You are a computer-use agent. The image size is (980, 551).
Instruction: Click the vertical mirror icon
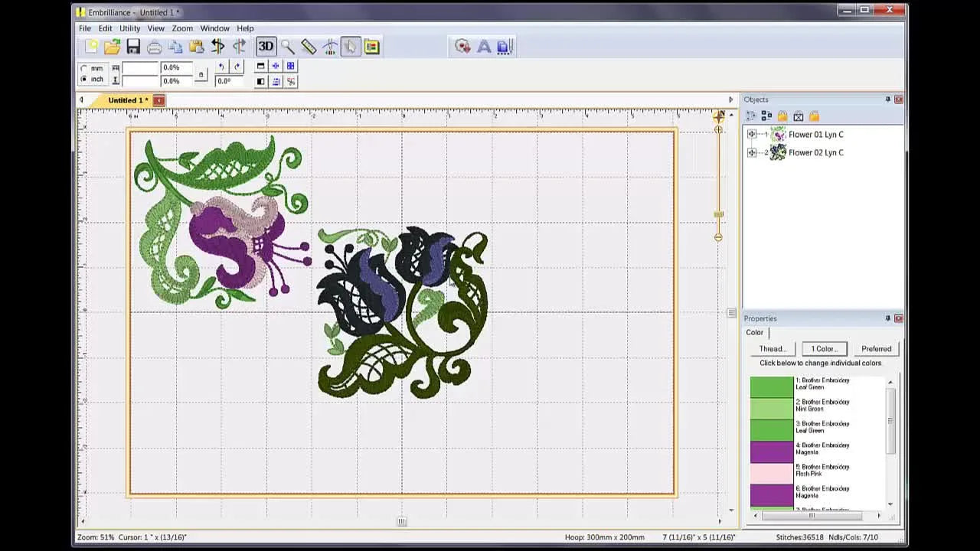(x=239, y=46)
